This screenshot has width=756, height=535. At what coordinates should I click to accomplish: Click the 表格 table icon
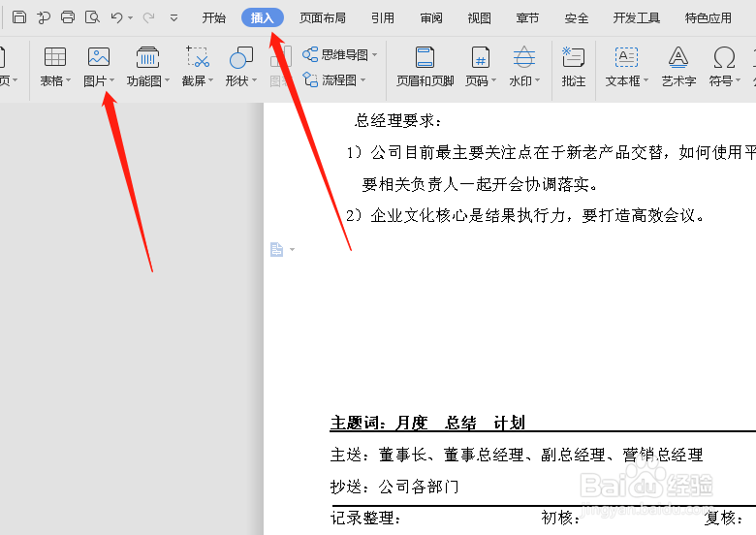click(55, 57)
